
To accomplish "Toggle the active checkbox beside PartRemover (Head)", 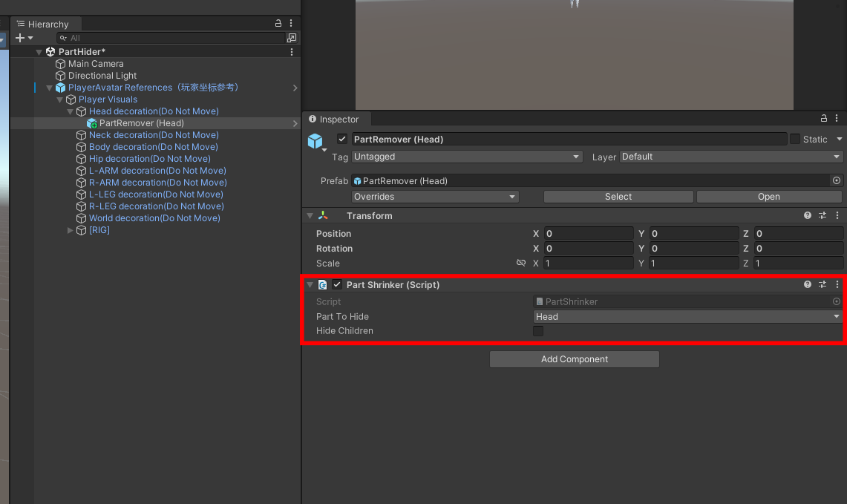I will pyautogui.click(x=343, y=139).
